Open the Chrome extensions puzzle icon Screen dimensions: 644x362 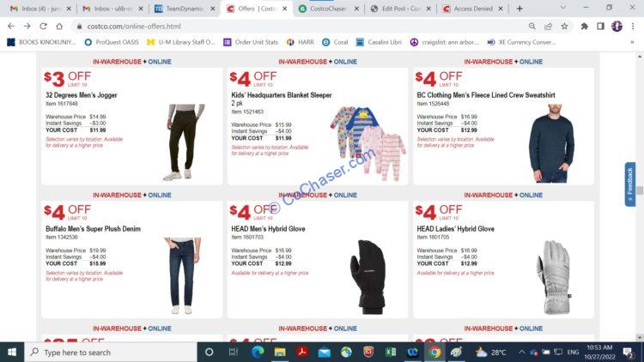click(584, 27)
